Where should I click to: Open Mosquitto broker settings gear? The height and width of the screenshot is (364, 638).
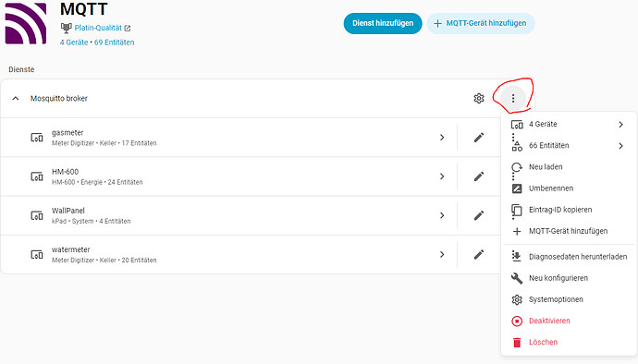[x=479, y=99]
